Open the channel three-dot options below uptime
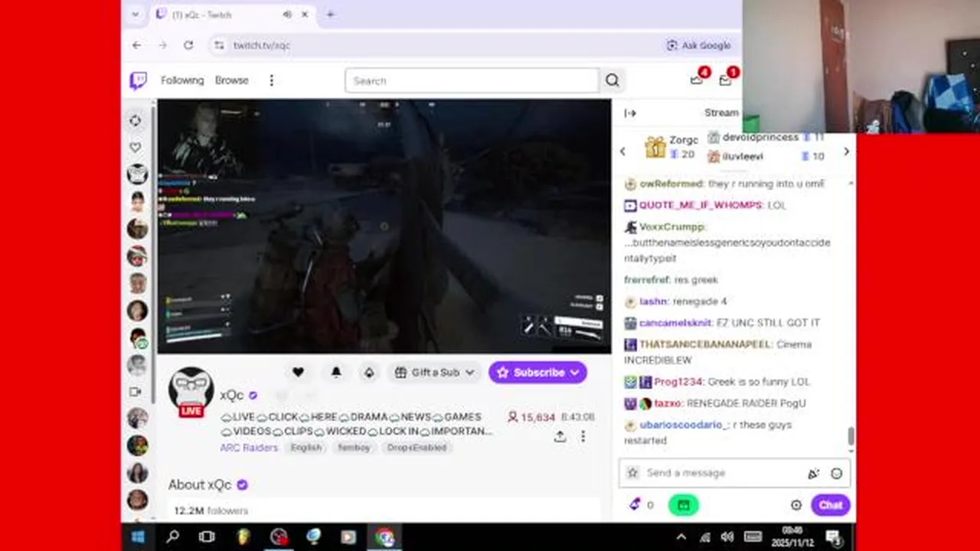980x551 pixels. [x=583, y=436]
